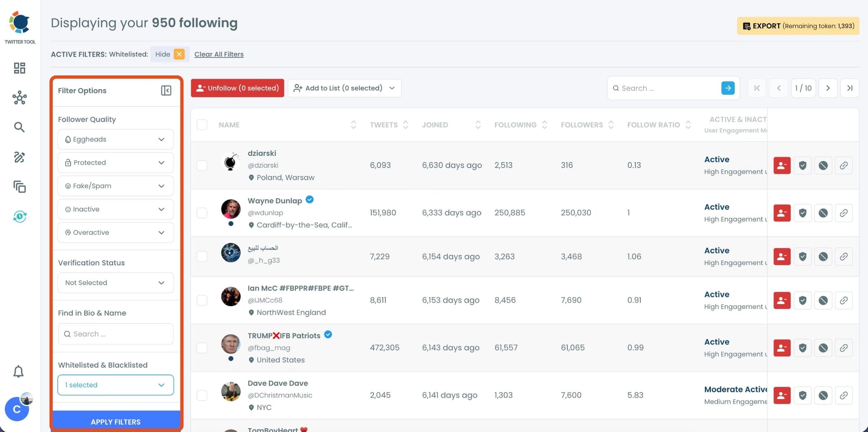The image size is (868, 432).
Task: Go to the next page arrow
Action: (x=828, y=88)
